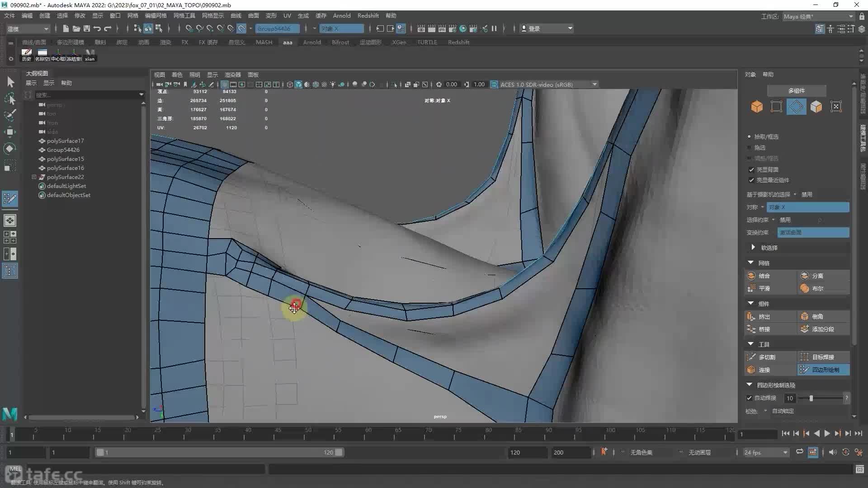Open the viewport 着色 menu
Screen dimensions: 868x488
click(177, 75)
